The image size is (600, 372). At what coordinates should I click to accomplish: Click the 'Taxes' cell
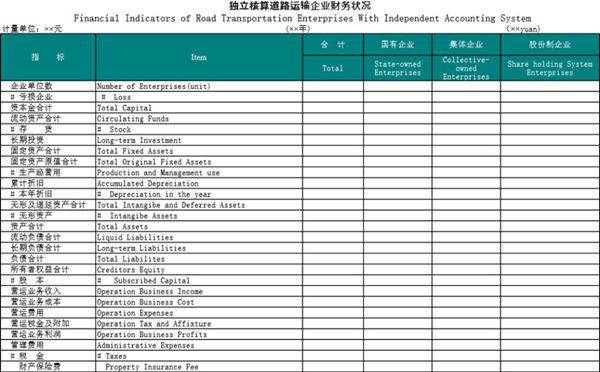199,356
